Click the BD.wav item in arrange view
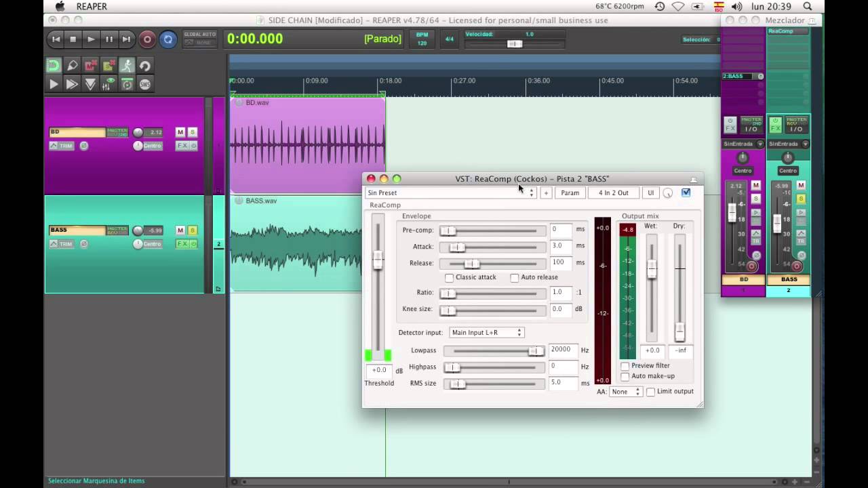Screen dimensions: 868x488 308,145
